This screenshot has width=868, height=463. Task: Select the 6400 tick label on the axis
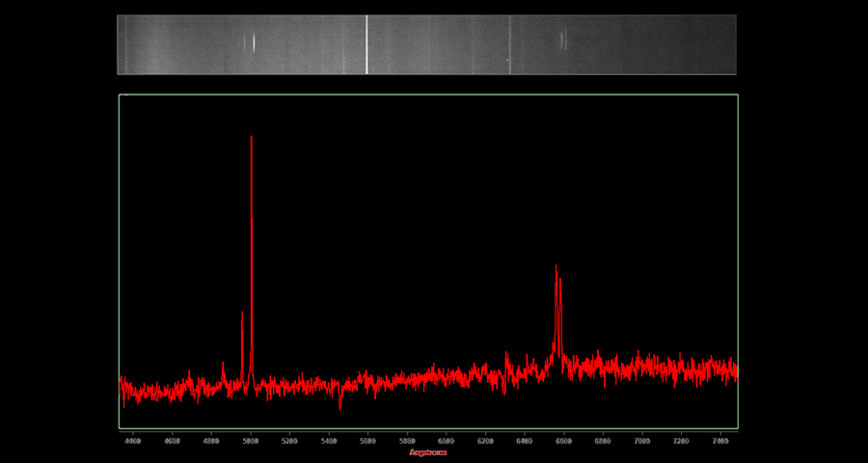(x=524, y=441)
